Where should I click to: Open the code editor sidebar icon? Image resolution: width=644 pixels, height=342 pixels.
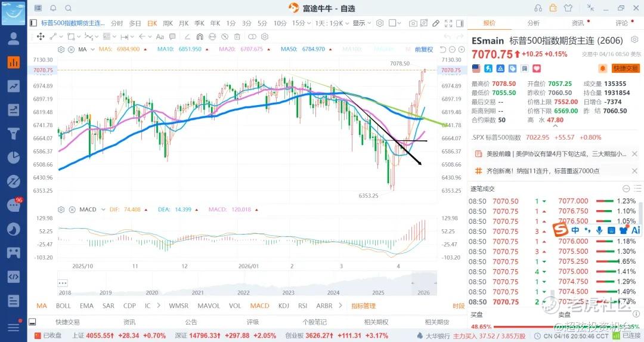click(14, 276)
